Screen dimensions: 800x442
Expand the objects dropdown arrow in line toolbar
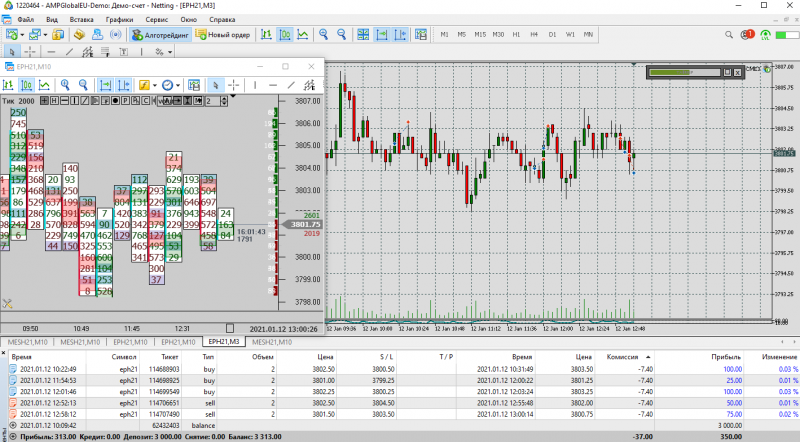tap(170, 52)
